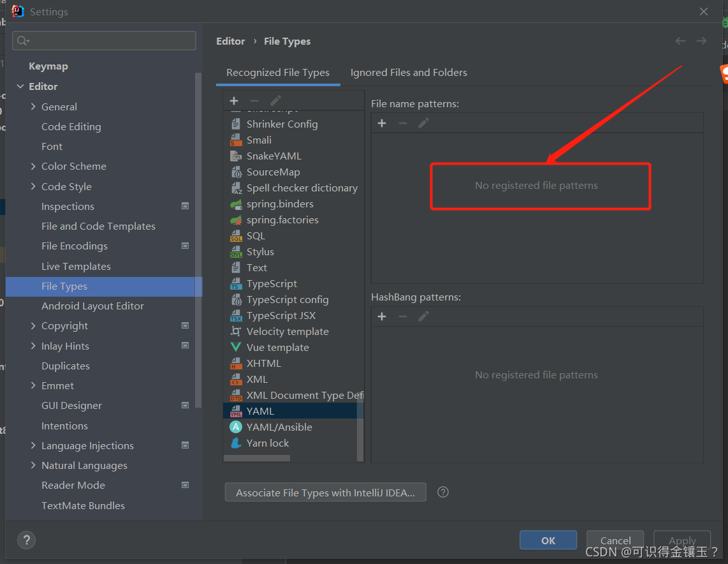This screenshot has width=728, height=564.
Task: Click the spring.binders leaf icon
Action: pos(236,204)
